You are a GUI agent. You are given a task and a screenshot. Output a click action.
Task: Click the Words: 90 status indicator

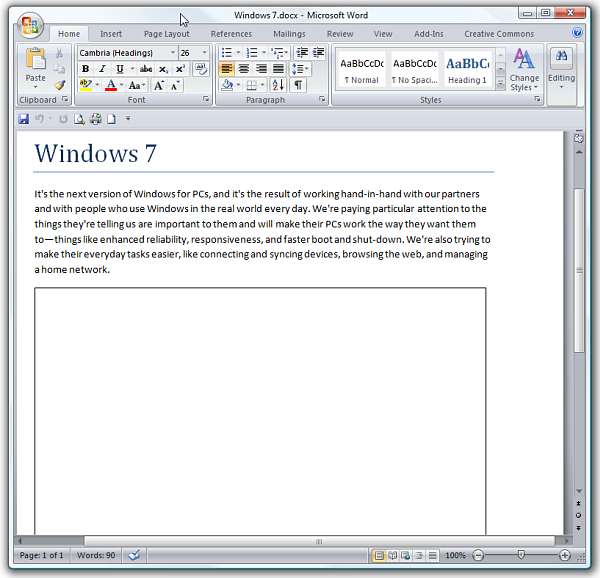point(96,555)
